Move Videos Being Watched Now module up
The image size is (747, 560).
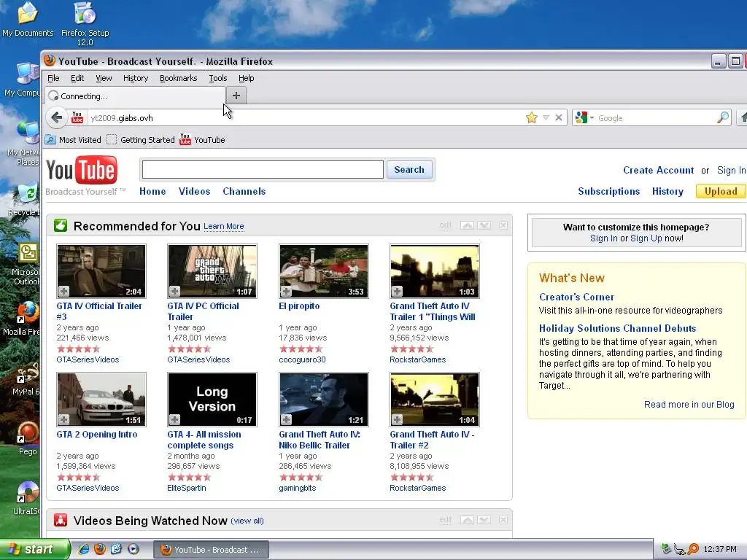pos(467,520)
